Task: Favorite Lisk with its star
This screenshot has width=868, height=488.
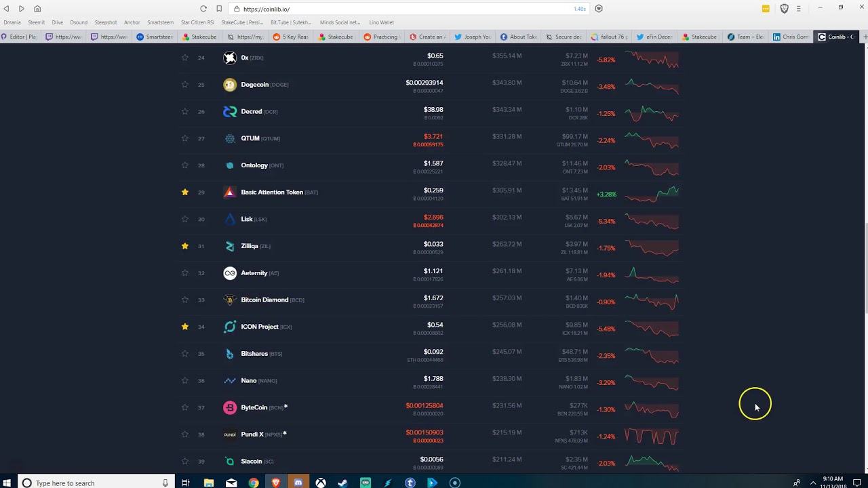Action: 184,219
